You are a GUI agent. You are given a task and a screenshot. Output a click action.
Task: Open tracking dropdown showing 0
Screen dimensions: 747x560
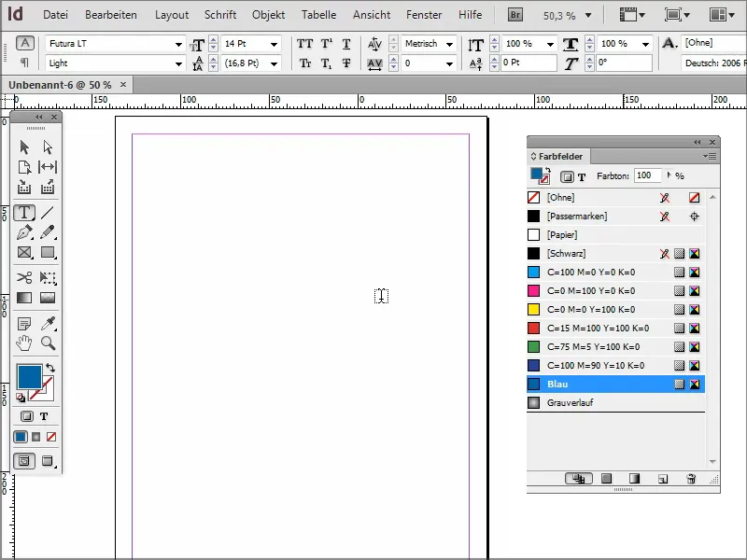[x=449, y=63]
